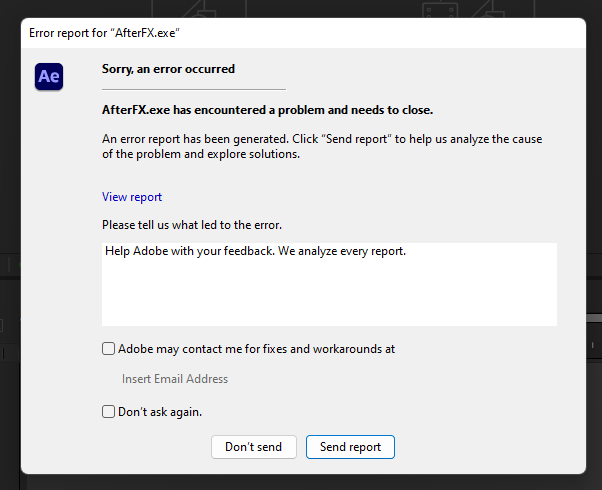This screenshot has height=490, width=602.
Task: Click the dialog title bar for AfterFX.exe
Action: click(x=303, y=33)
